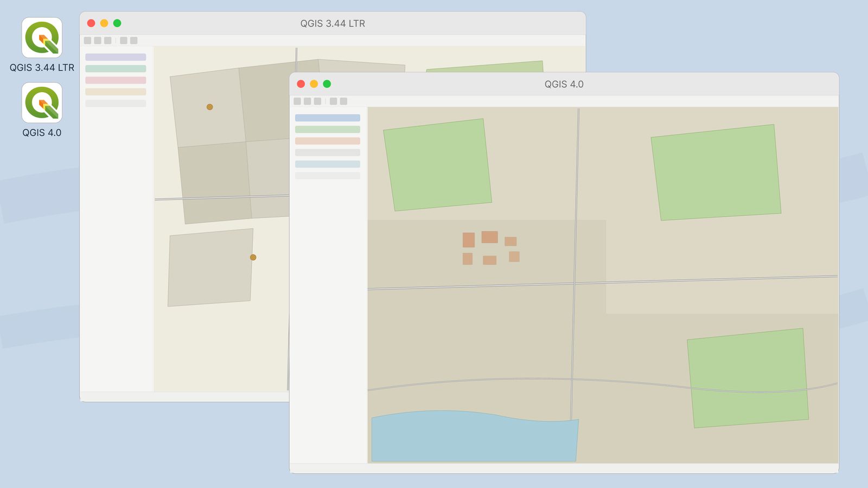Screen dimensions: 868x488
Task: Click the QGIS 4.0 window title text
Action: tap(564, 85)
